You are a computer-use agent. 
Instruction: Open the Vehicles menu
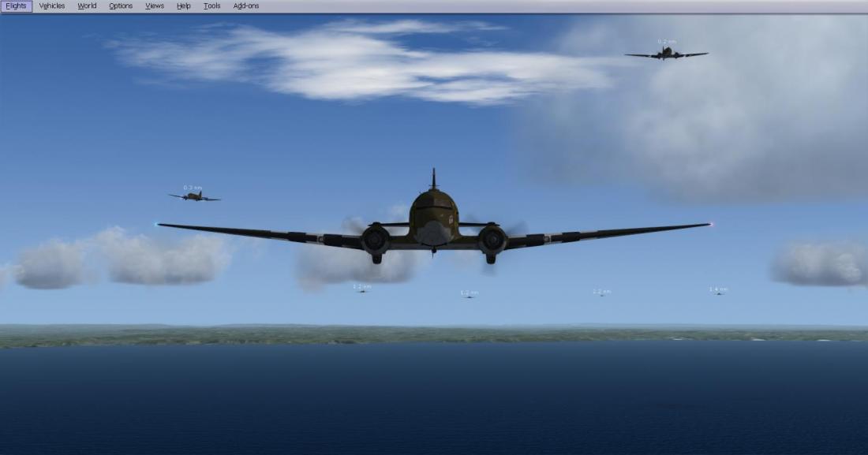pyautogui.click(x=52, y=6)
